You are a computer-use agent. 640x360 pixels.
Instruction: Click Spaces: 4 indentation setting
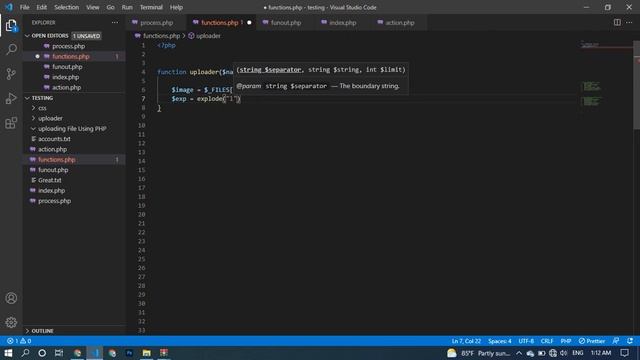(x=500, y=341)
